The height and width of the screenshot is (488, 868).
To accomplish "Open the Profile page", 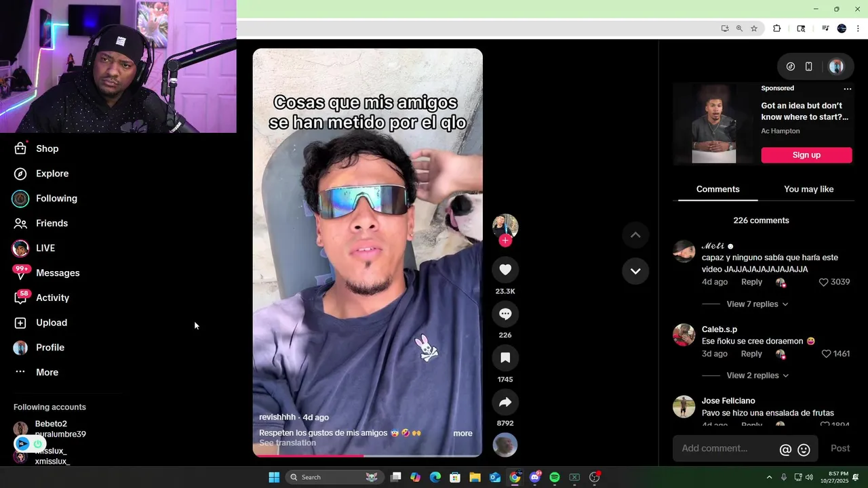I will [x=39, y=348].
